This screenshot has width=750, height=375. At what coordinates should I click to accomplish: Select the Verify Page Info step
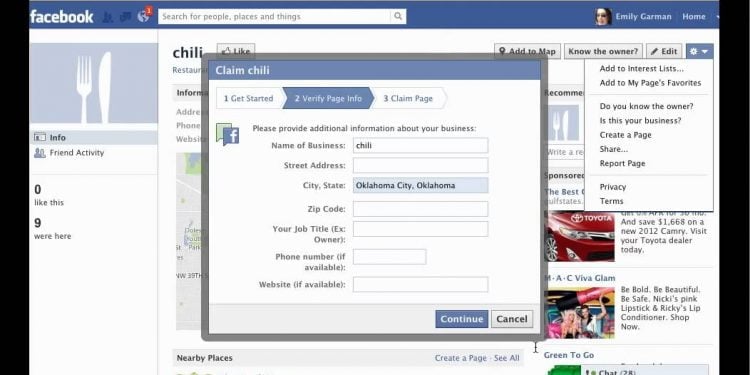(x=328, y=98)
